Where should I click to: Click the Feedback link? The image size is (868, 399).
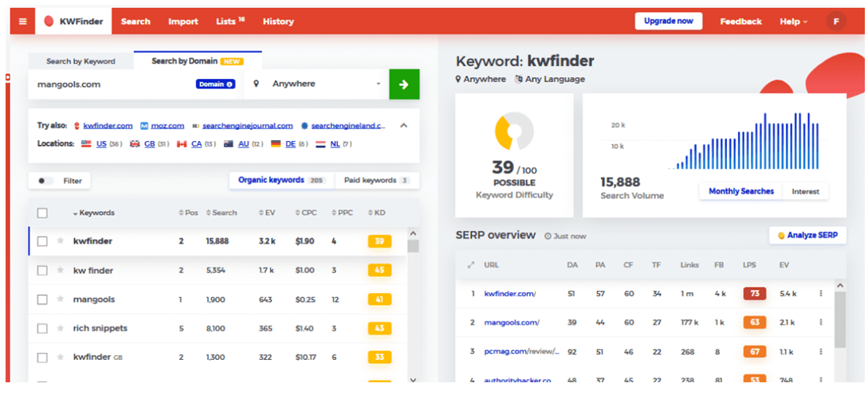click(x=740, y=22)
